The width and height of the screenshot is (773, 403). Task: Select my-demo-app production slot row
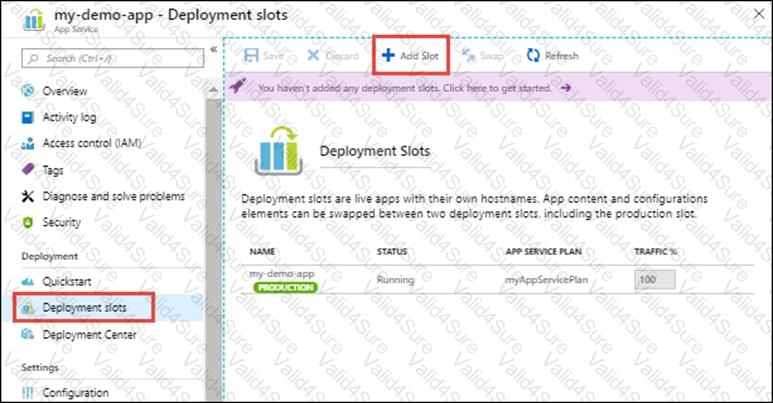tap(283, 274)
